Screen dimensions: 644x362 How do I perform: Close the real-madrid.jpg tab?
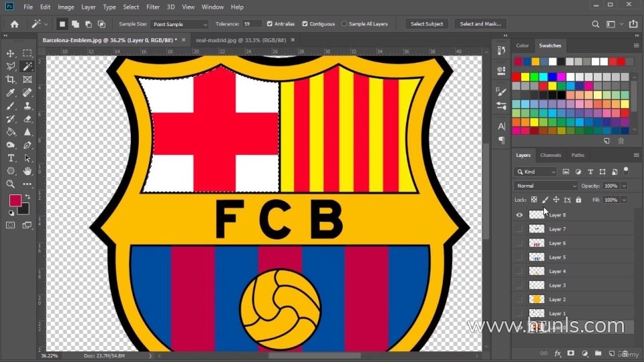pyautogui.click(x=293, y=40)
